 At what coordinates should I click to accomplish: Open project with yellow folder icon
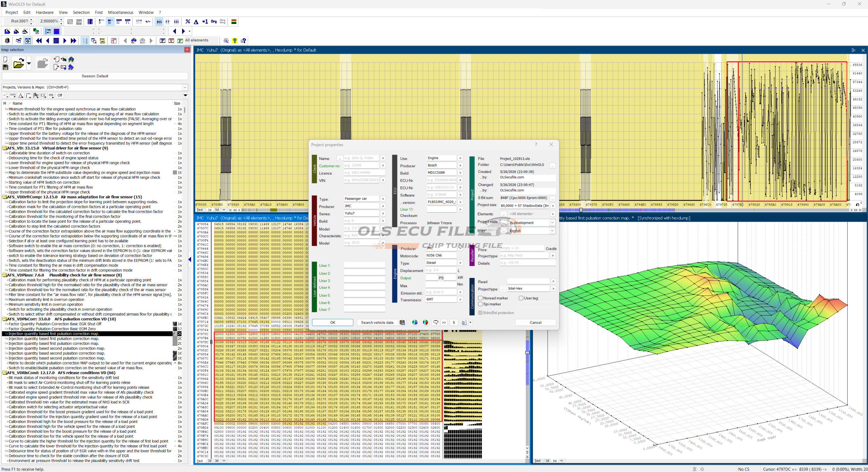(18, 63)
